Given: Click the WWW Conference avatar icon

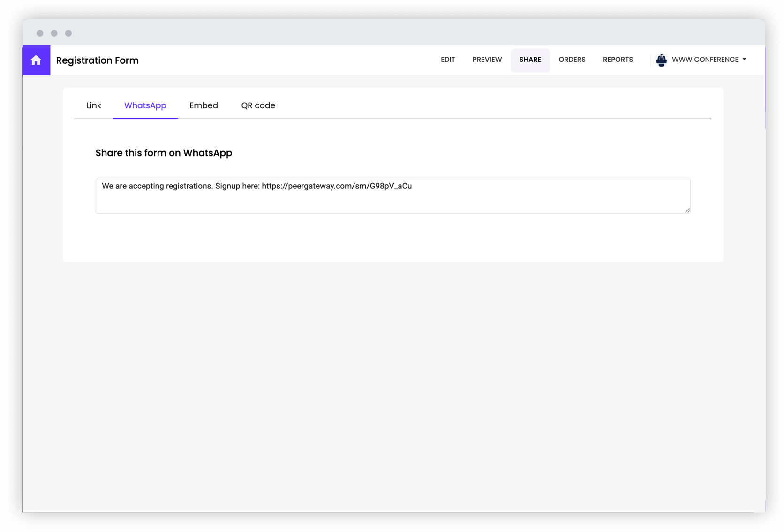Looking at the screenshot, I should (x=661, y=60).
